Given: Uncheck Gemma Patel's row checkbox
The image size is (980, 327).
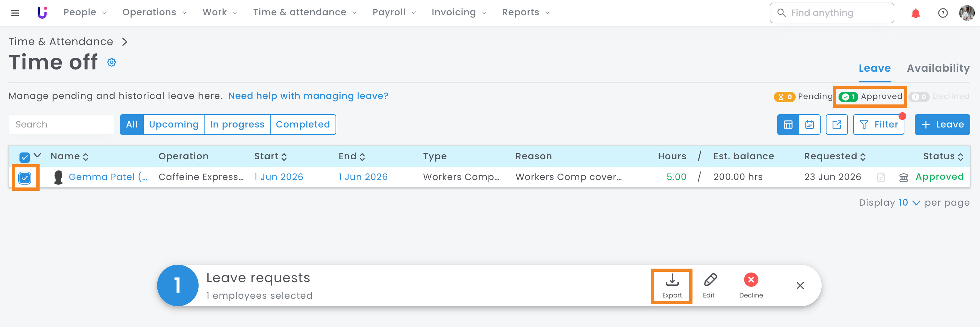Looking at the screenshot, I should pos(25,177).
